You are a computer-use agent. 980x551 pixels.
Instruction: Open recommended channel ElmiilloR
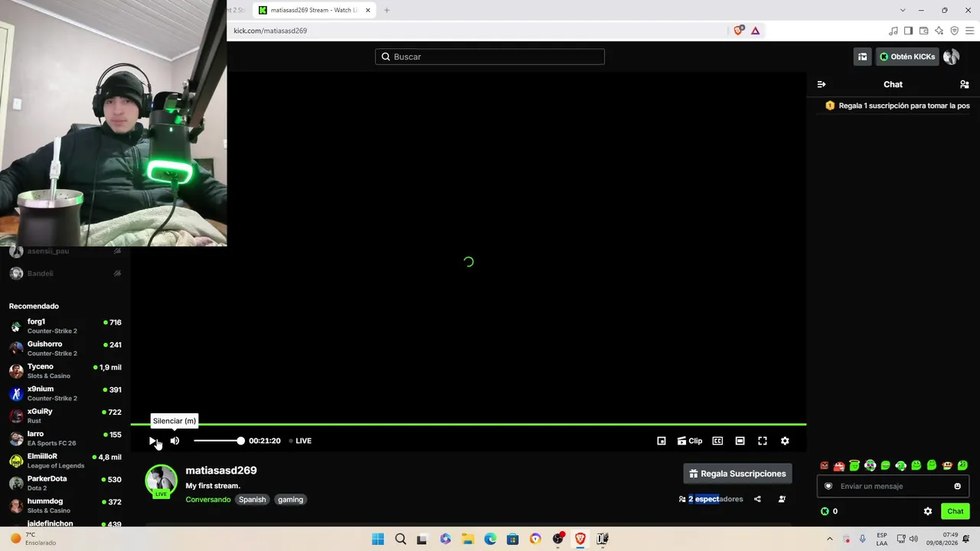pyautogui.click(x=65, y=461)
